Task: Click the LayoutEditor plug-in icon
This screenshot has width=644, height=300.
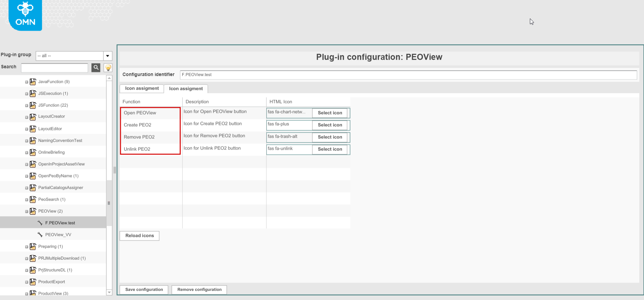Action: (33, 129)
